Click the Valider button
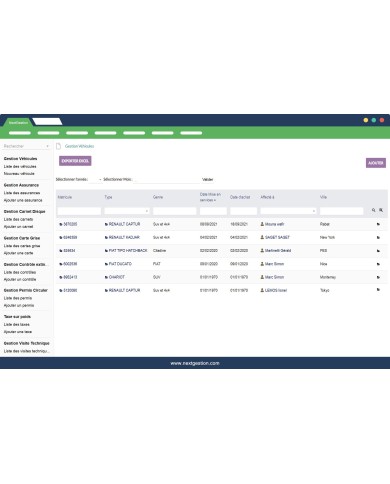Screen dimensions: 390x484 tap(207, 179)
